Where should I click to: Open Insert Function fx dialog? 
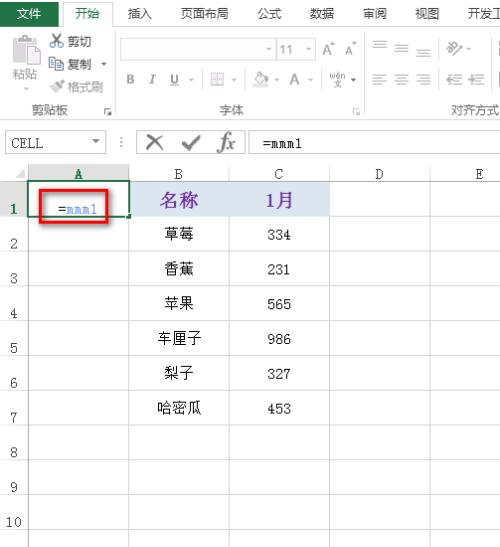pos(226,142)
